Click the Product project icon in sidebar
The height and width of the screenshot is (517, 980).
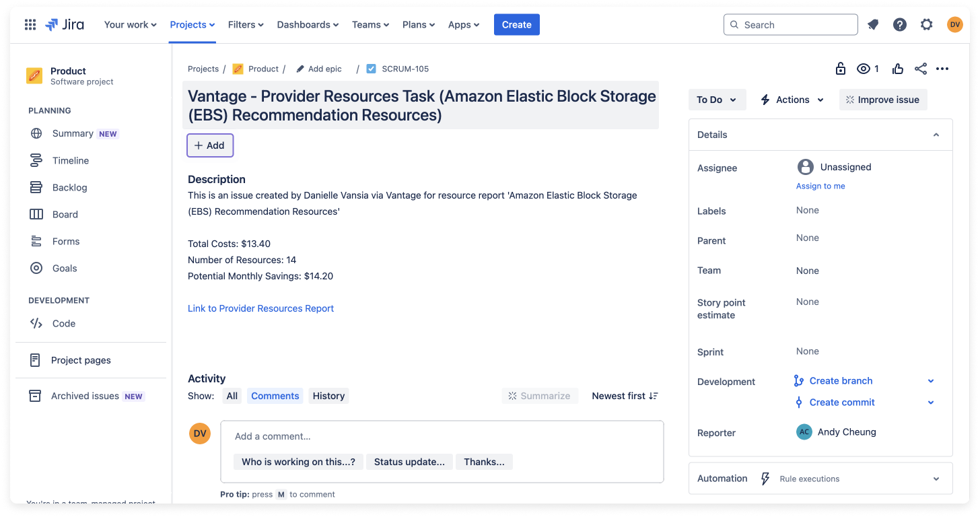(x=34, y=75)
